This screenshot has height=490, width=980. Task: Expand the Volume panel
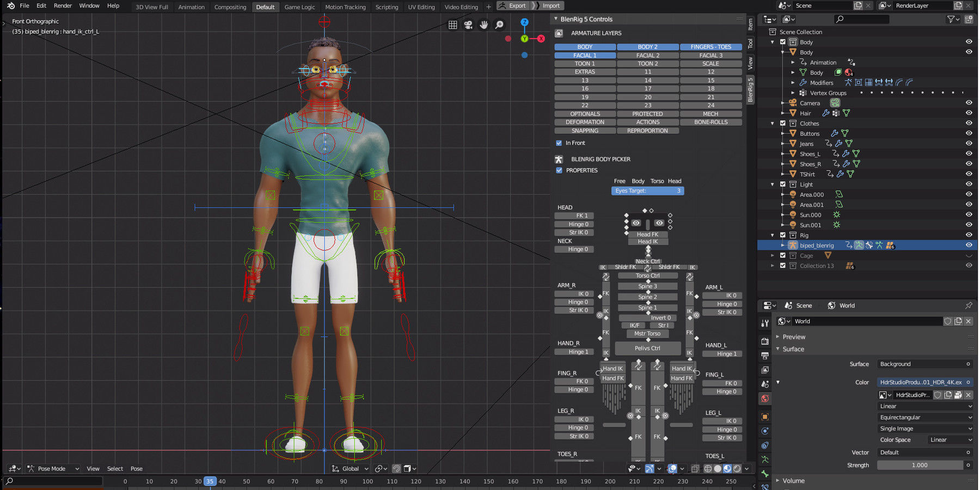point(793,481)
